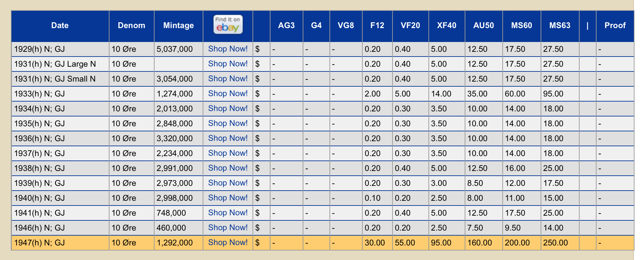Screen dimensions: 644x260
Task: Open Shop Now for 1939(h) row
Action: (228, 183)
